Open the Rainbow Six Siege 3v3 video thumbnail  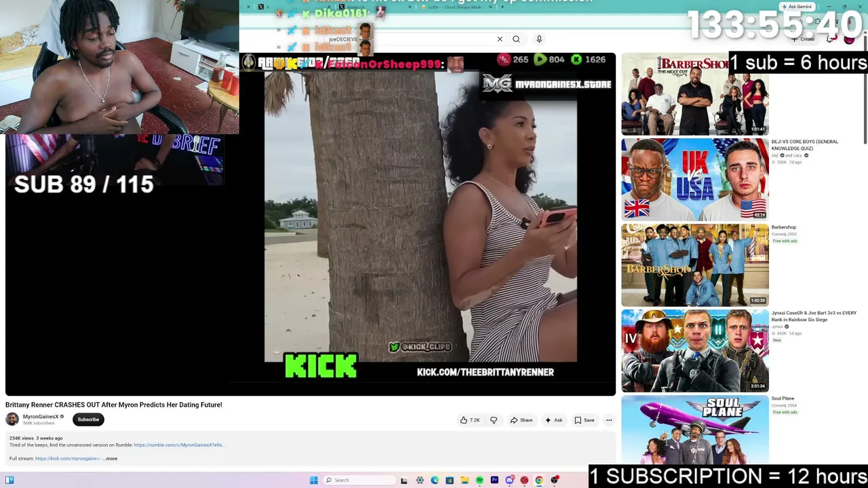pyautogui.click(x=695, y=350)
